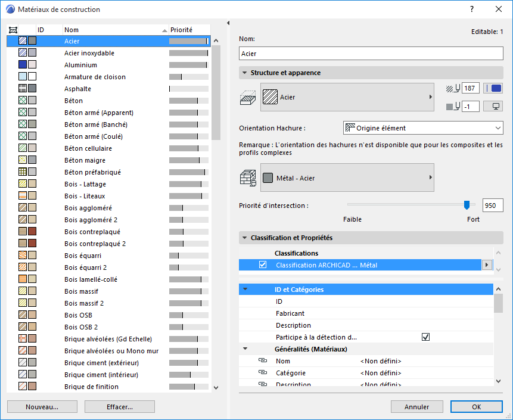The height and width of the screenshot is (420, 513).
Task: Click the Nom text field containing Acier
Action: point(371,53)
